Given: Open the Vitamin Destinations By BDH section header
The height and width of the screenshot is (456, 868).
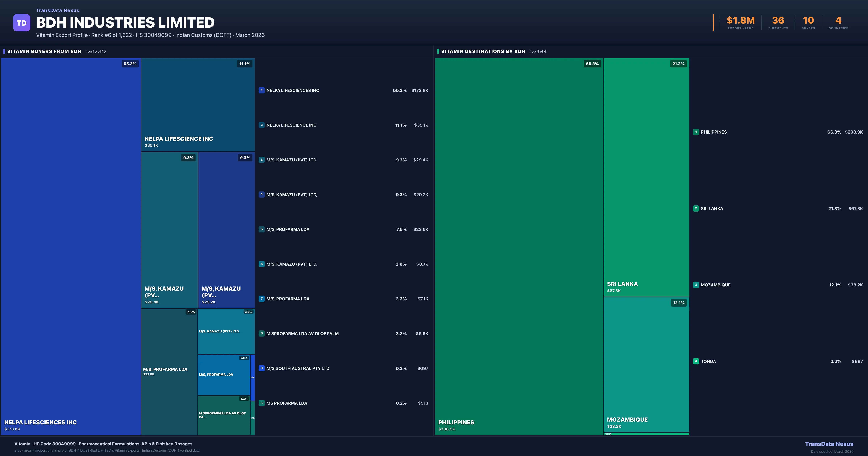Looking at the screenshot, I should pyautogui.click(x=483, y=51).
